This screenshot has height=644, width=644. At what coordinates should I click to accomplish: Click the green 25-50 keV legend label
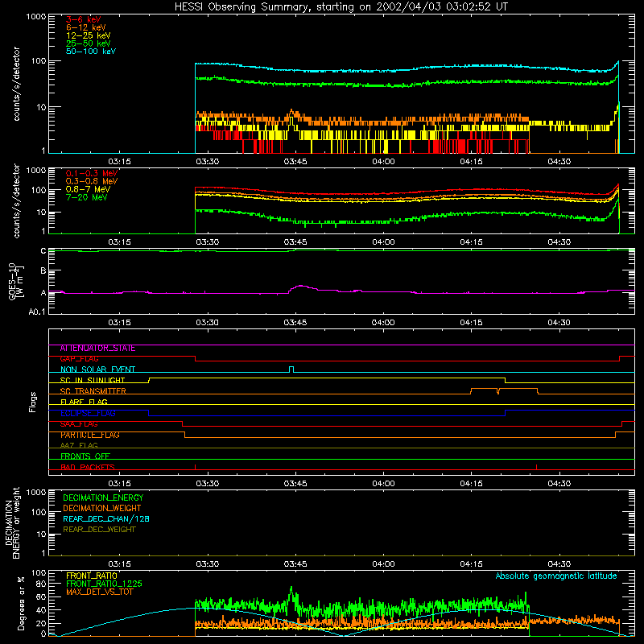point(89,43)
